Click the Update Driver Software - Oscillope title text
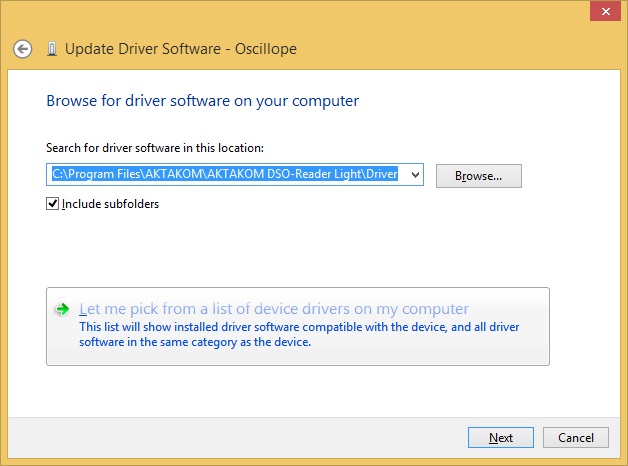 tap(181, 49)
